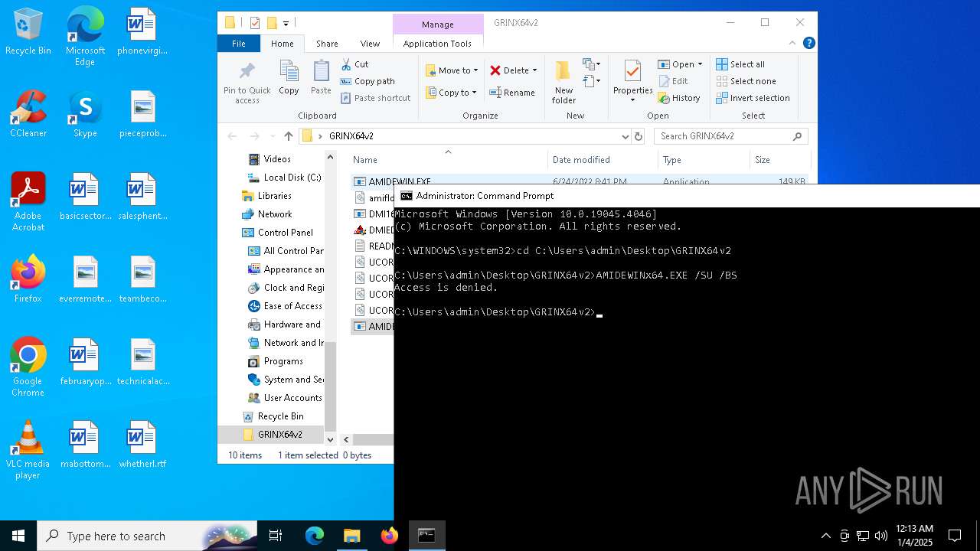Click Copy path in Clipboard group
The image size is (980, 551).
tap(367, 81)
